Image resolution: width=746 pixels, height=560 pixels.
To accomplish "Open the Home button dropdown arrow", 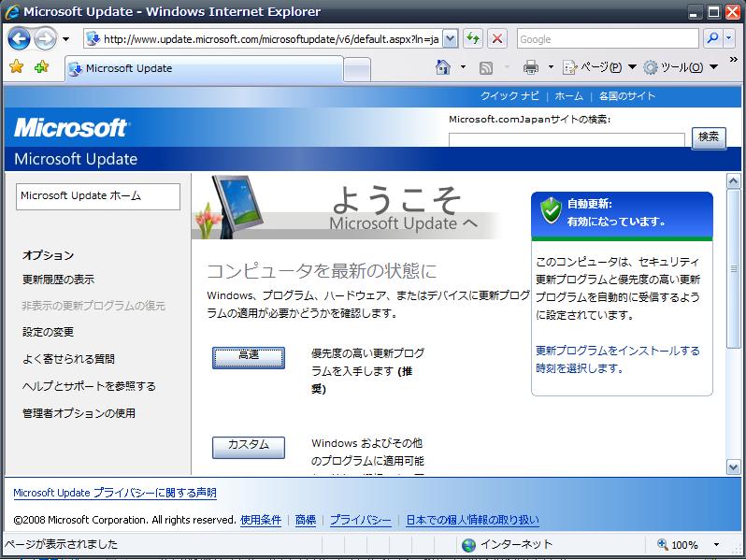I will (463, 67).
